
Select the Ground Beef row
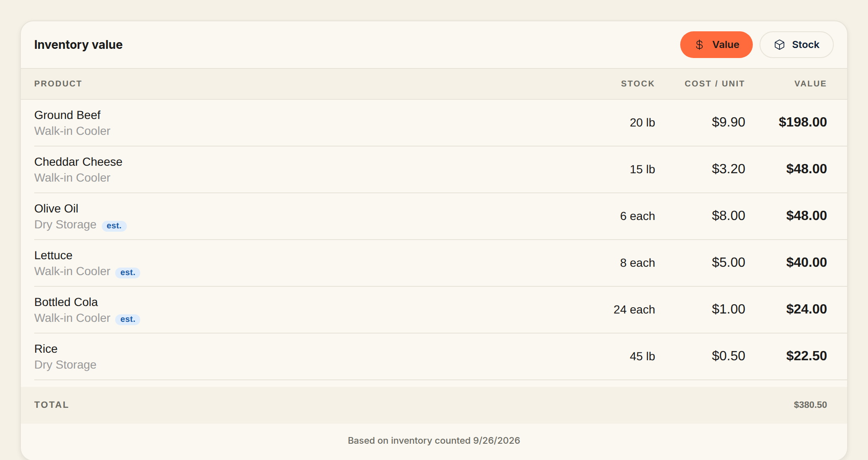(434, 123)
